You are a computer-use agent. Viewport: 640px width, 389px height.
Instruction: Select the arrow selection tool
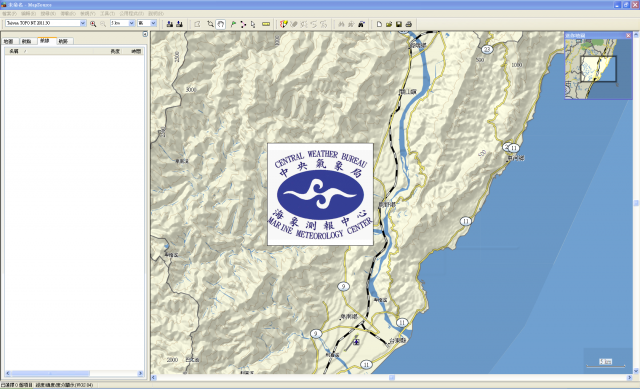click(253, 24)
